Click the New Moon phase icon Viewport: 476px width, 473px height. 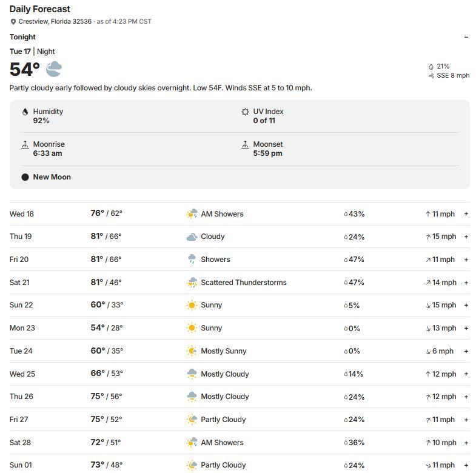25,177
